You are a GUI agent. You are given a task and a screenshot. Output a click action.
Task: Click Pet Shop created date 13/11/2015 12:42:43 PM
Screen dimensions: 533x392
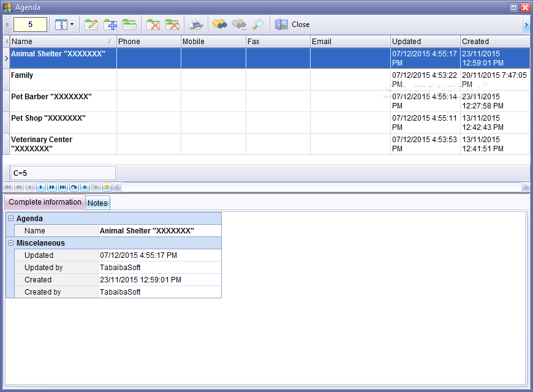pos(495,123)
